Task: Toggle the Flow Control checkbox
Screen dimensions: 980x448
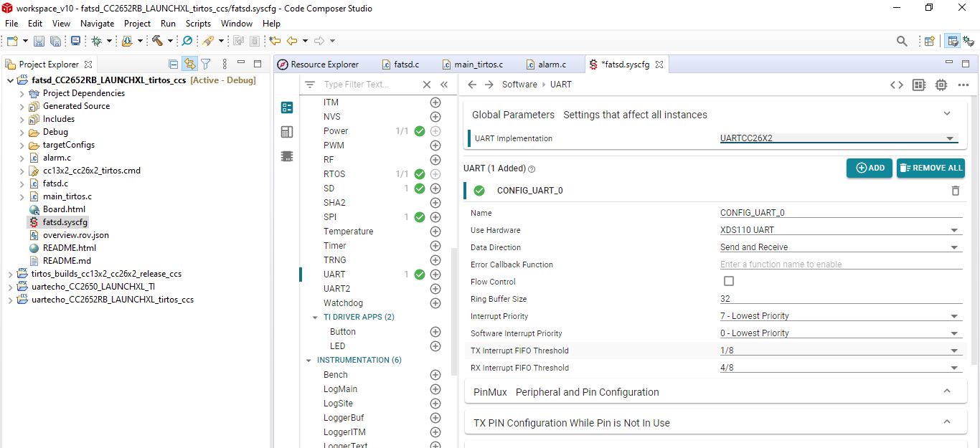Action: tap(729, 282)
